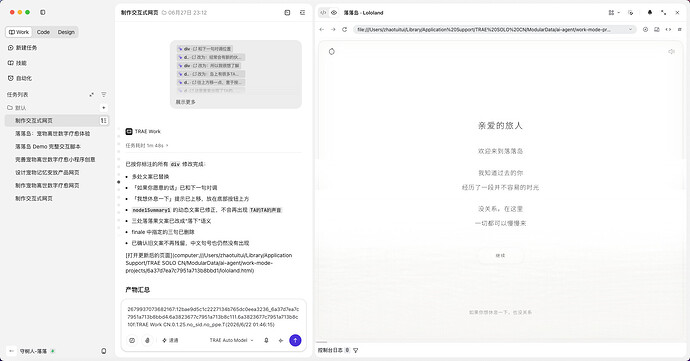
Task: Open the 控制台日志 console log panel
Action: click(x=334, y=350)
